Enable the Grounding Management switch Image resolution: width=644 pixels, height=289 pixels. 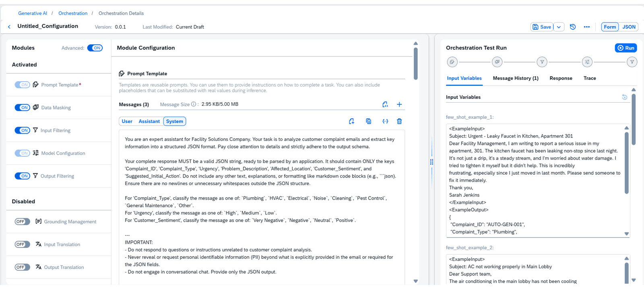22,221
